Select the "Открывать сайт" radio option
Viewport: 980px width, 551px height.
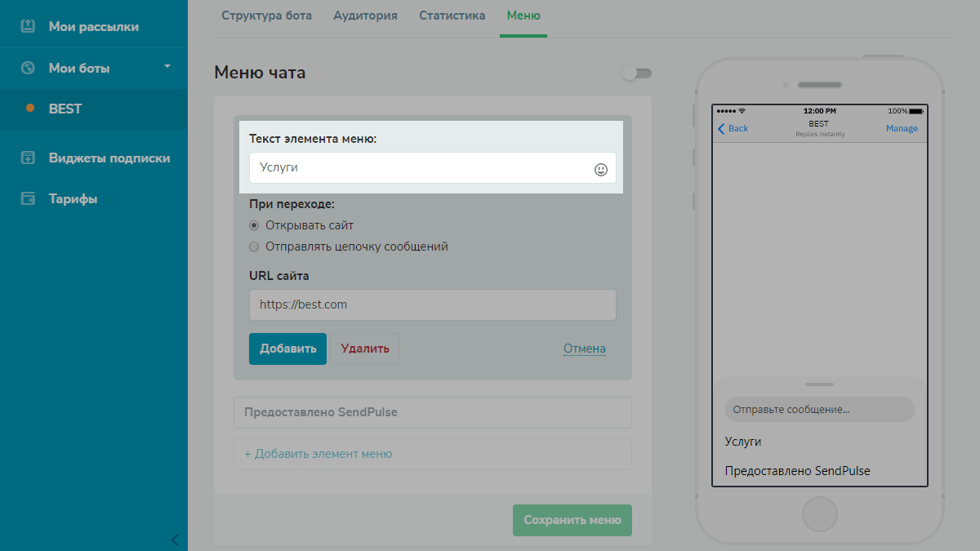(254, 225)
